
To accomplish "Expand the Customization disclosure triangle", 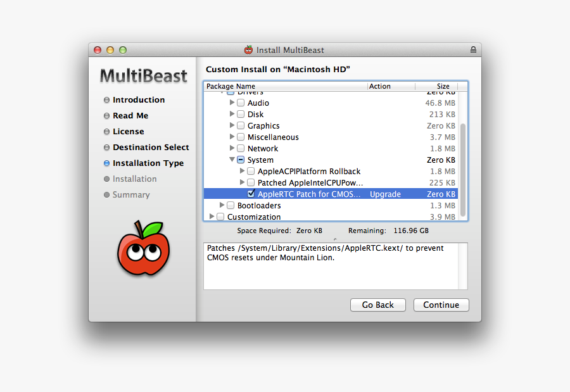I will [212, 216].
